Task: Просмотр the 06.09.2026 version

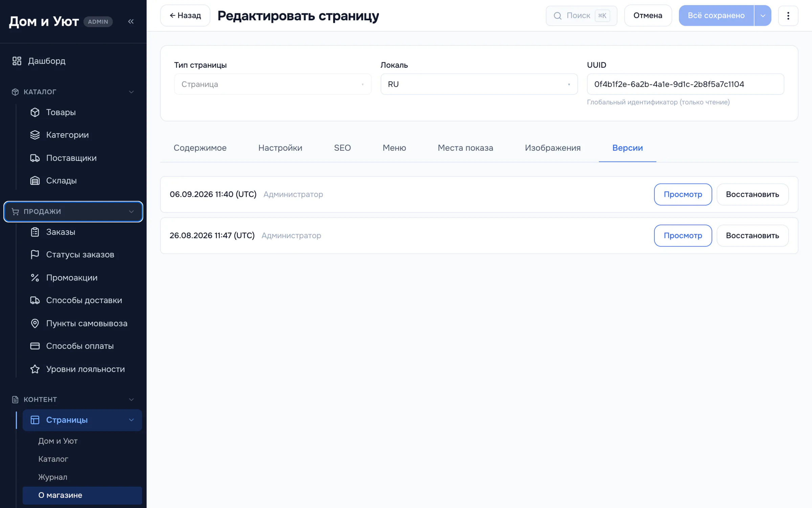Action: pyautogui.click(x=683, y=194)
